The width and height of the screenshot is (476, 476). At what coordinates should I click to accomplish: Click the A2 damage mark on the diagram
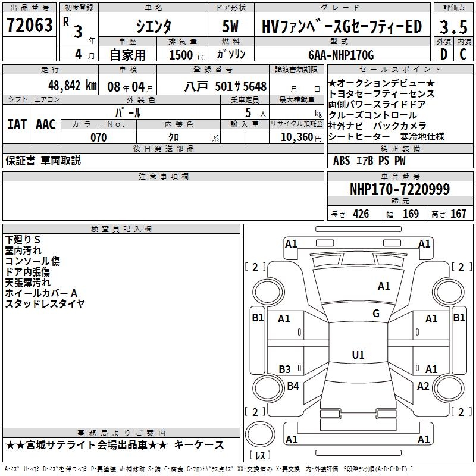coord(423,386)
